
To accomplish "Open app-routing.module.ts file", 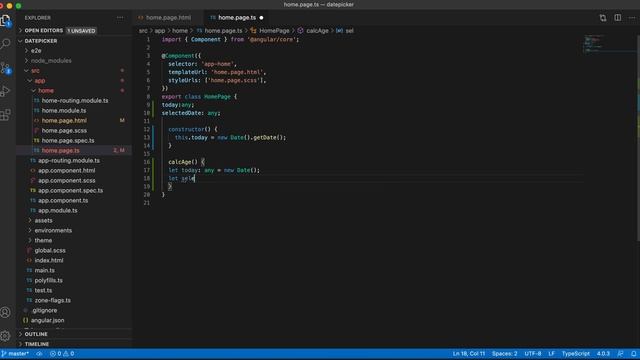I will click(x=69, y=160).
